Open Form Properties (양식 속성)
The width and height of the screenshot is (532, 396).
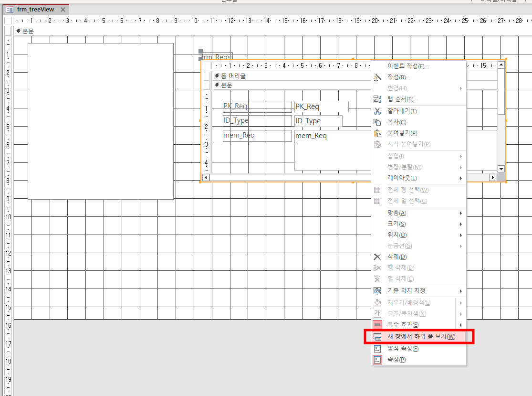(403, 349)
